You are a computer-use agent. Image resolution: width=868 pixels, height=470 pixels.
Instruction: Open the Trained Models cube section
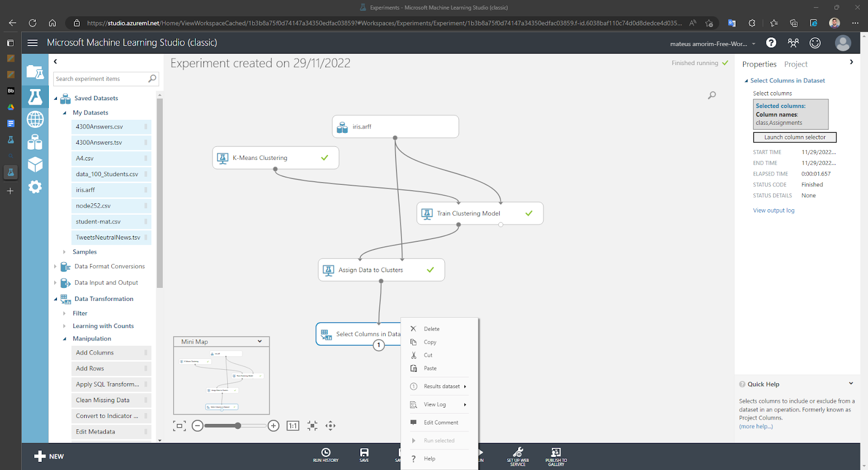click(x=35, y=164)
